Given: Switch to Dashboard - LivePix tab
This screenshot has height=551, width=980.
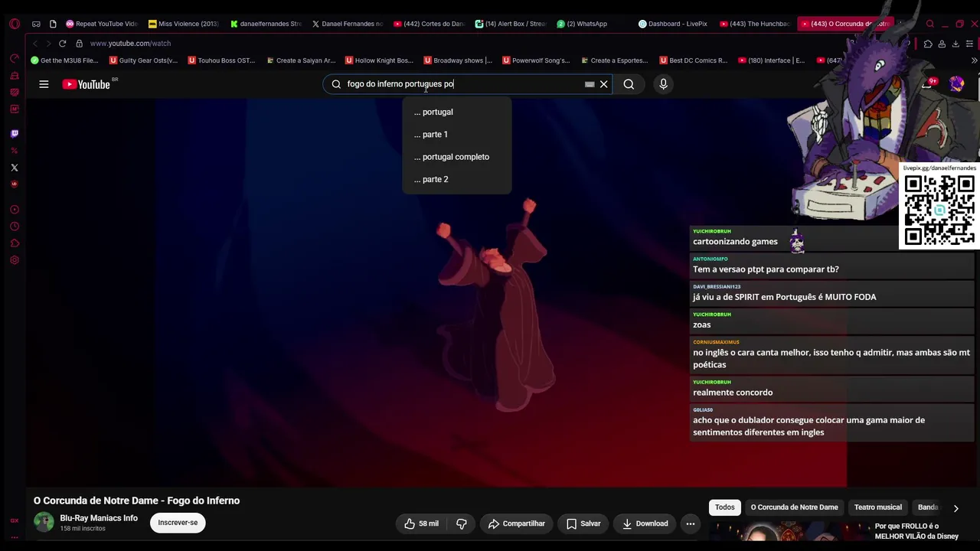Looking at the screenshot, I should point(672,24).
